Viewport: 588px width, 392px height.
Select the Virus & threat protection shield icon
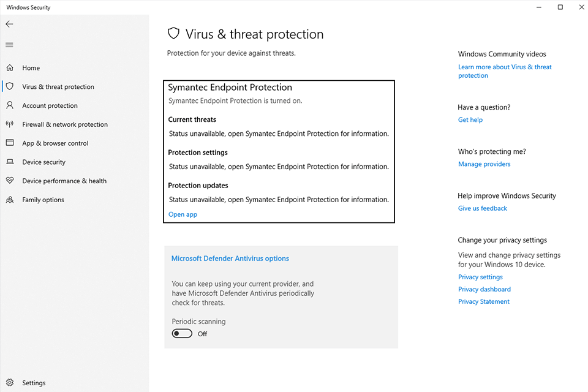pyautogui.click(x=10, y=86)
